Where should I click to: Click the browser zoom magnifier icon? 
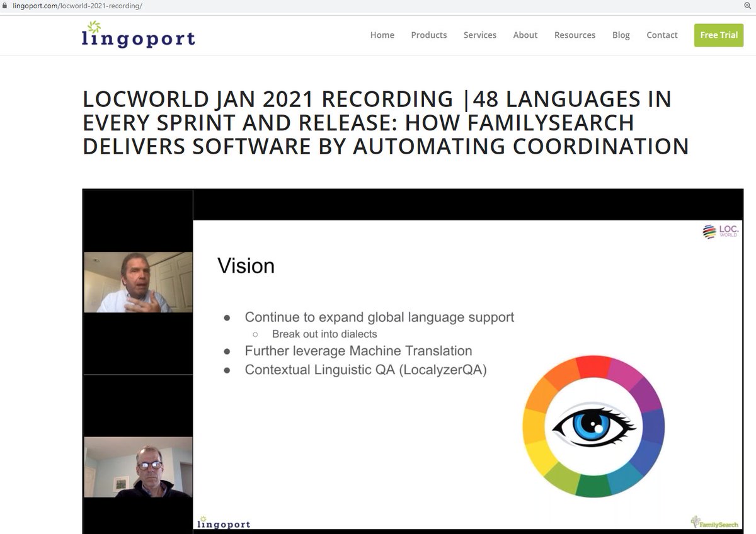(x=748, y=5)
